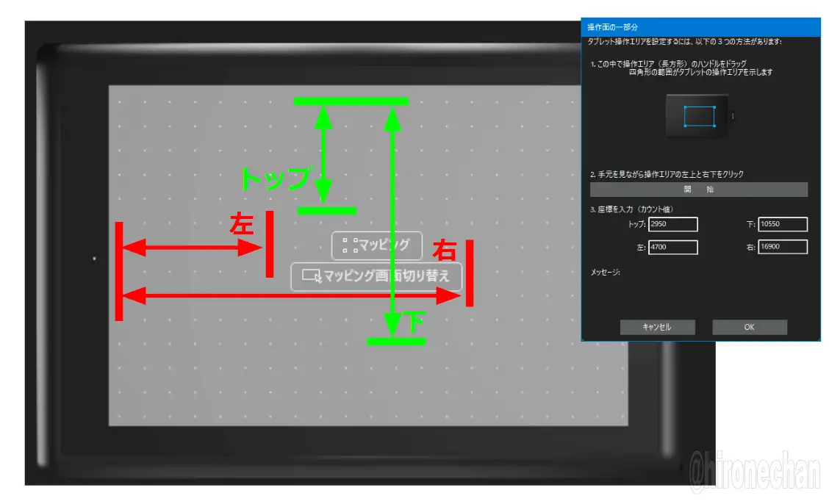This screenshot has height=504, width=829.
Task: Select the 左 coordinate field showing 4700
Action: point(673,247)
